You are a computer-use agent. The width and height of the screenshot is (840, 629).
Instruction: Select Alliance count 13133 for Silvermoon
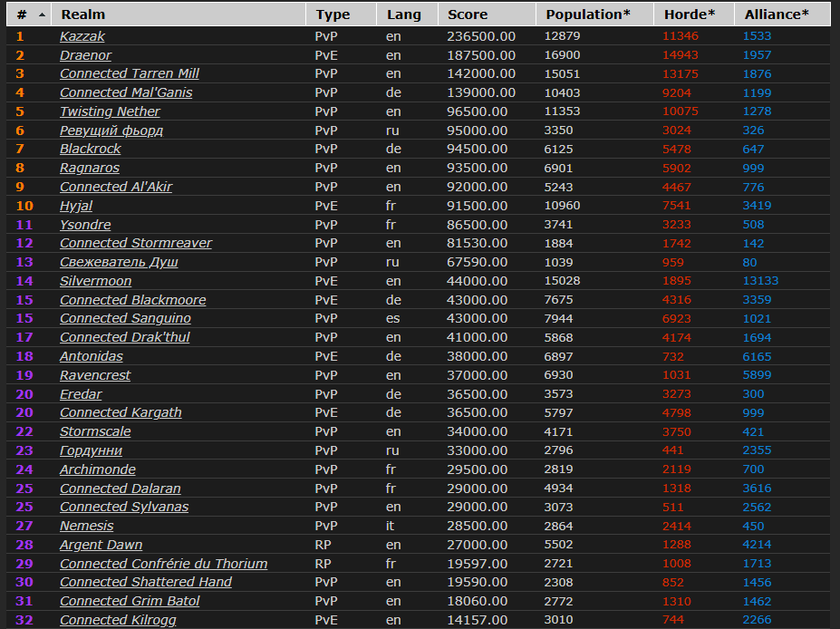761,281
